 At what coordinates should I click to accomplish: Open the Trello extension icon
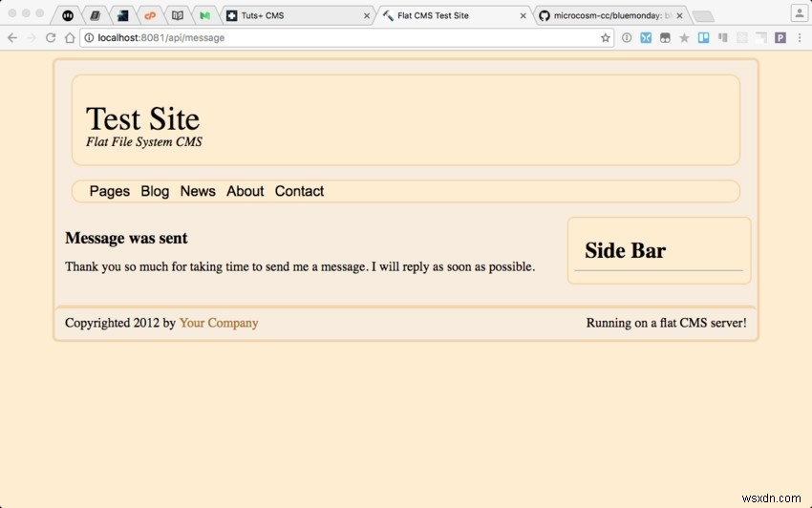703,38
